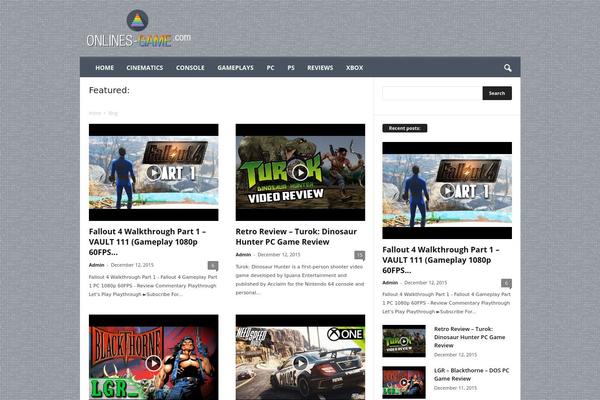Open sidebar Fallout 4 Walkthrough Part 1 title
The height and width of the screenshot is (400, 600).
point(441,260)
